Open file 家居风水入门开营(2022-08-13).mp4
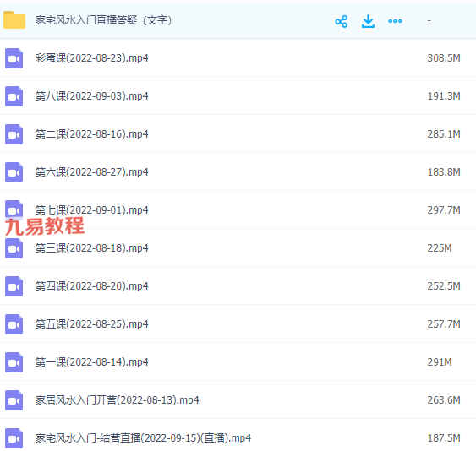 tap(118, 400)
